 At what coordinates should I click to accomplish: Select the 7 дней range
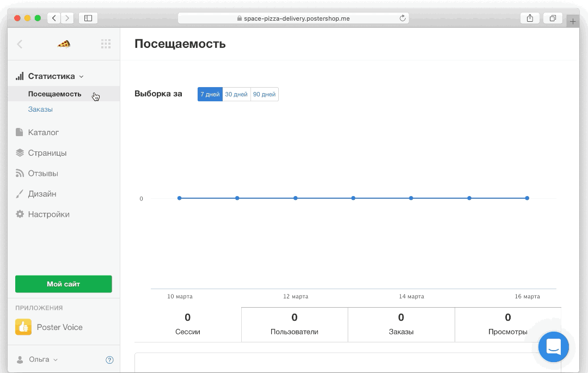point(210,94)
